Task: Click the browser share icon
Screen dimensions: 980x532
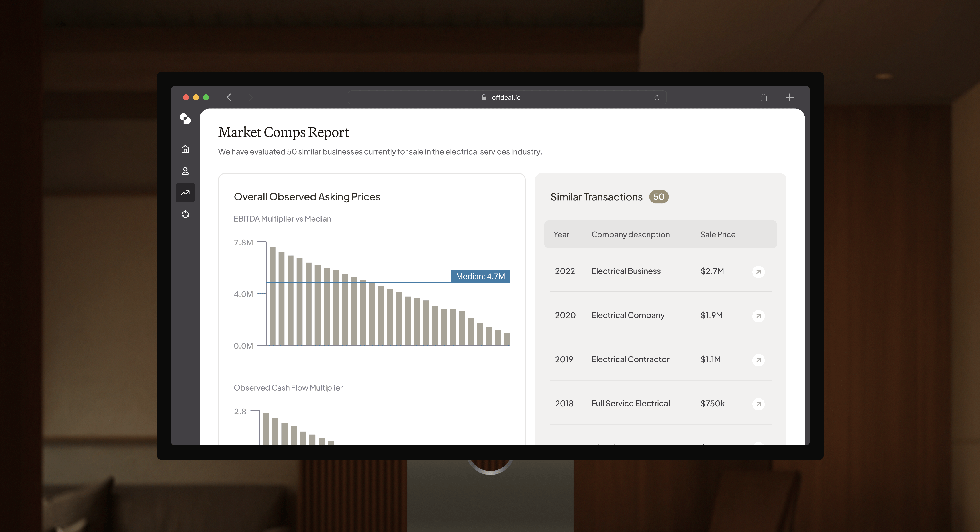Action: coord(764,97)
